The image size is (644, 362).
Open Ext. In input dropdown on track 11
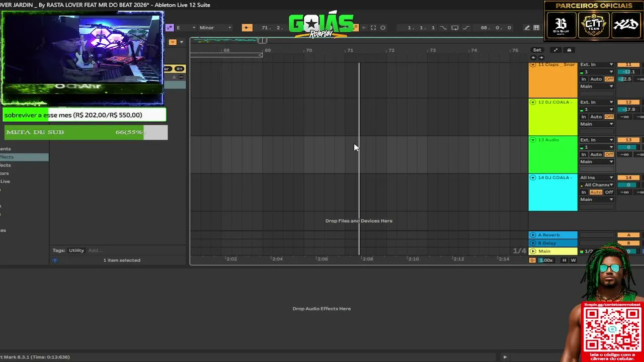tap(597, 64)
